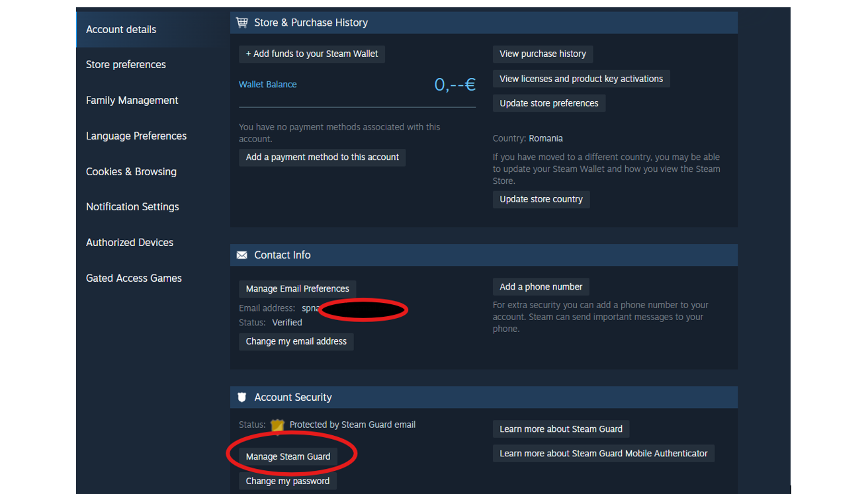This screenshot has height=494, width=868.
Task: Go to Cookies & Browsing settings
Action: (x=131, y=172)
